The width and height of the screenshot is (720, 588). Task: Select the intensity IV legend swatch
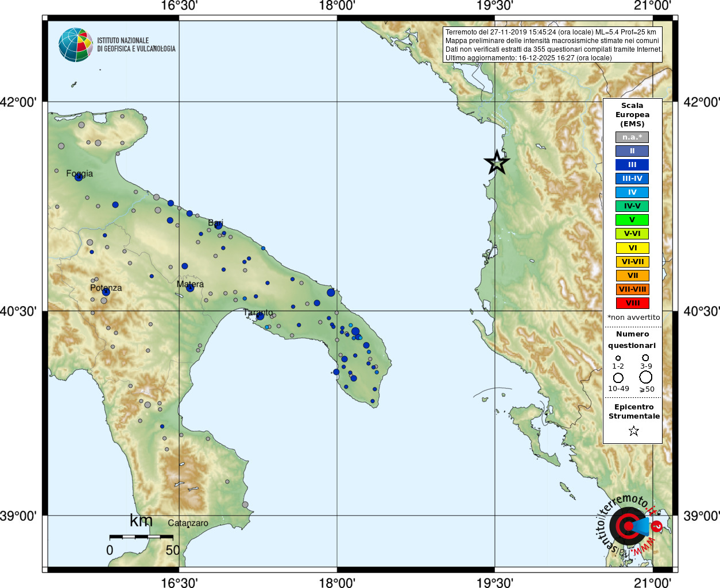(x=632, y=192)
